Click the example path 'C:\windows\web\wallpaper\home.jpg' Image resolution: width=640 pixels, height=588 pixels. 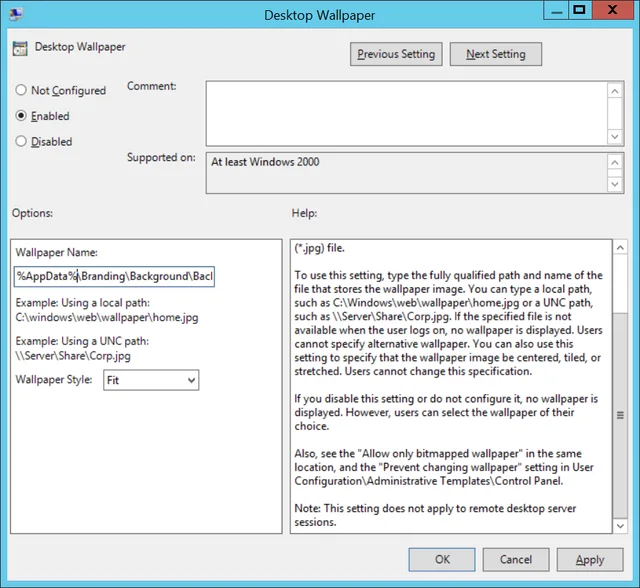[x=107, y=317]
